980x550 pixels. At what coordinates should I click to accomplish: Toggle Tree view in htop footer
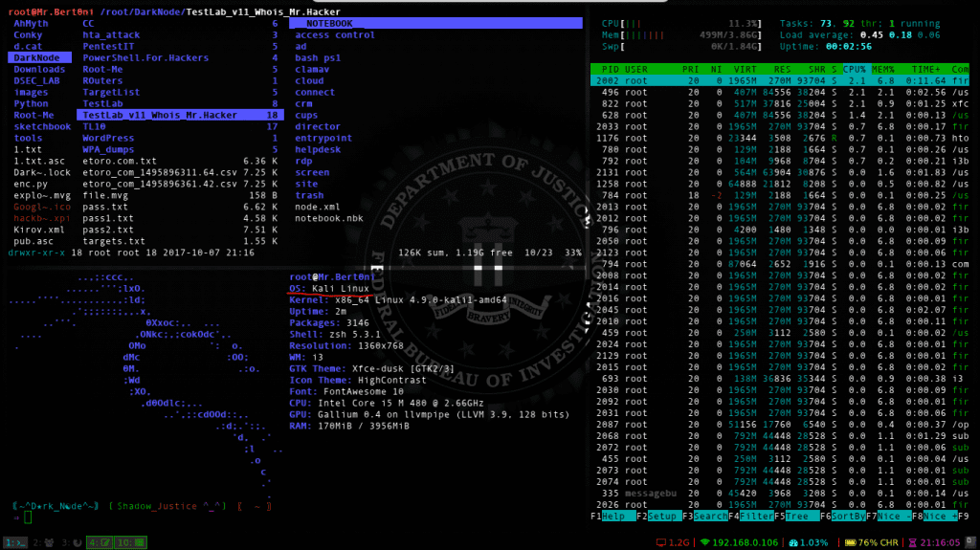(x=800, y=517)
